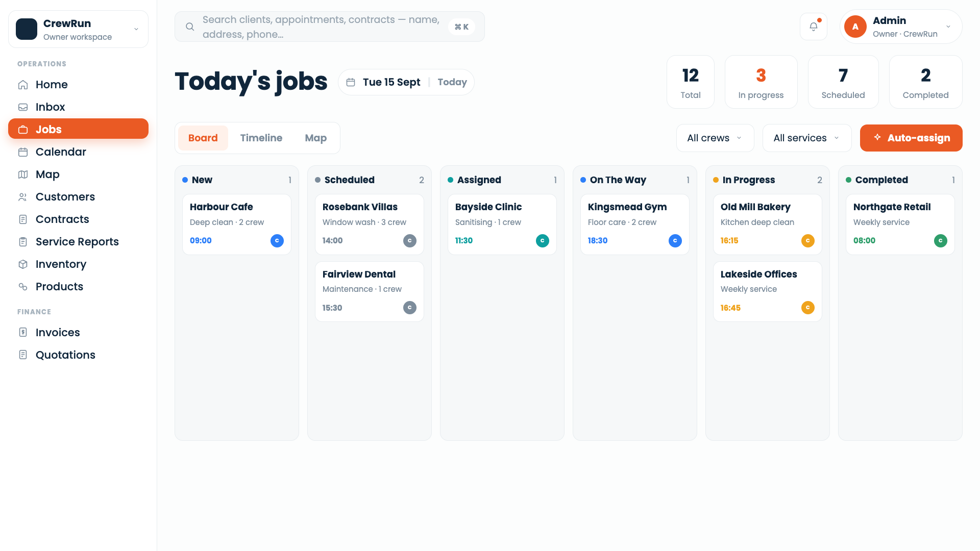
Task: Click the Scheduled column header
Action: click(370, 180)
